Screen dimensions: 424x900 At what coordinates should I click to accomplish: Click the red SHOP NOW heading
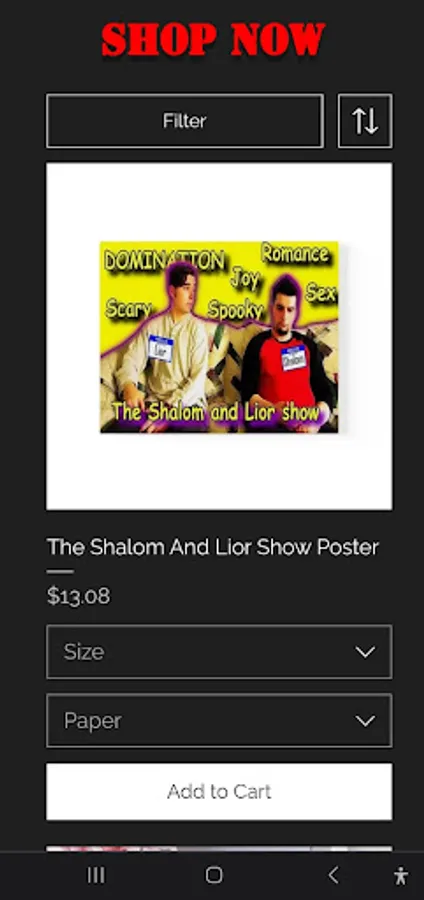(x=213, y=40)
